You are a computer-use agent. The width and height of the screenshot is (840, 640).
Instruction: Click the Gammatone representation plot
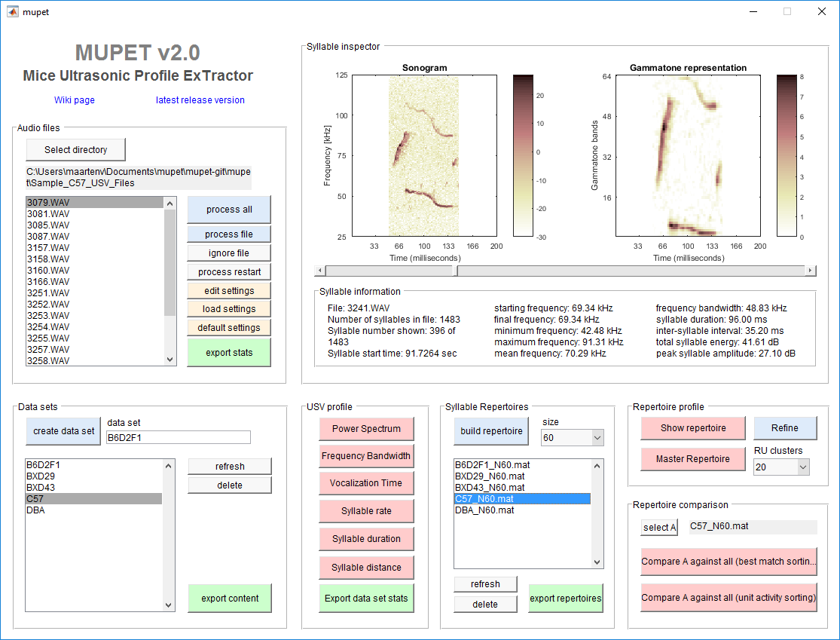pyautogui.click(x=688, y=155)
